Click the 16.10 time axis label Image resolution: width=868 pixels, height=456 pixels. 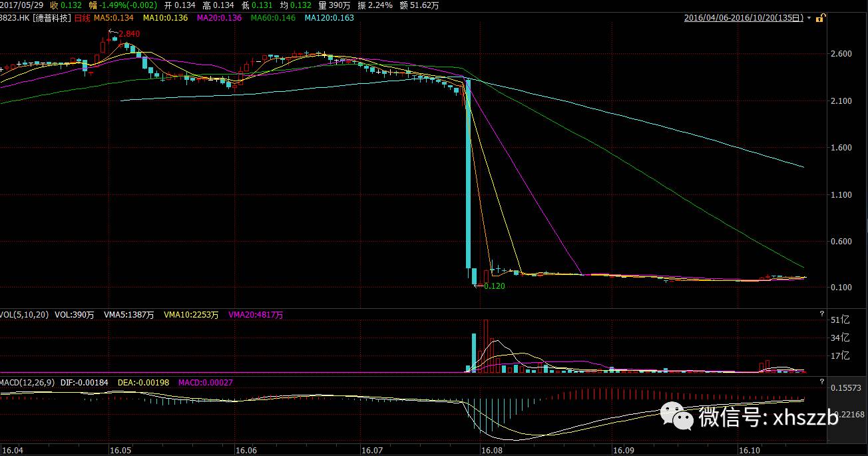click(x=750, y=450)
